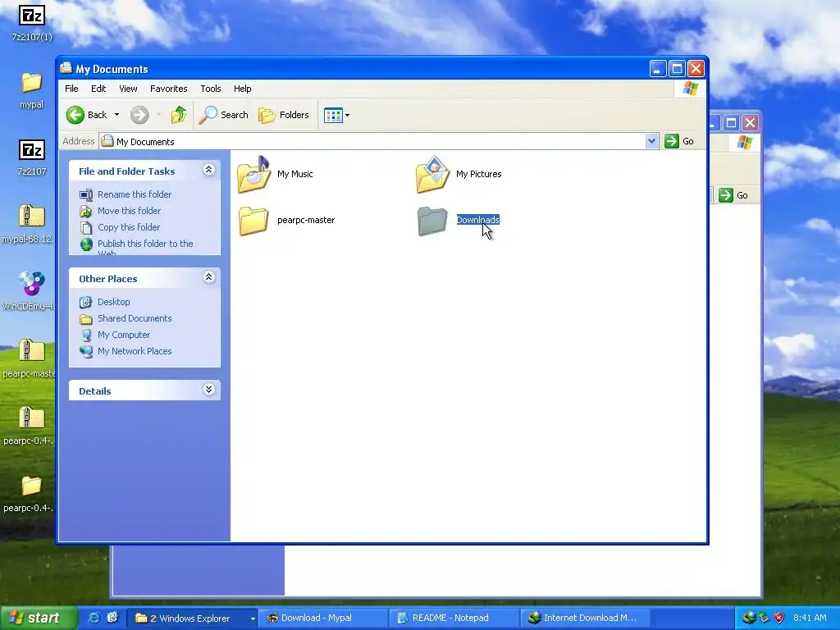Open the Tools menu
Viewport: 840px width, 630px height.
click(x=211, y=89)
